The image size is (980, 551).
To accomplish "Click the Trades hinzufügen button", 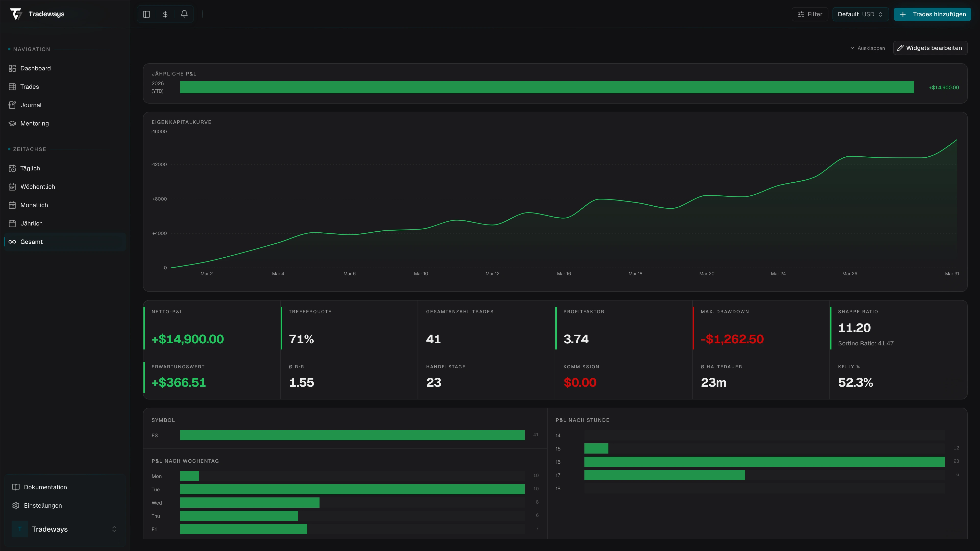I will coord(932,14).
